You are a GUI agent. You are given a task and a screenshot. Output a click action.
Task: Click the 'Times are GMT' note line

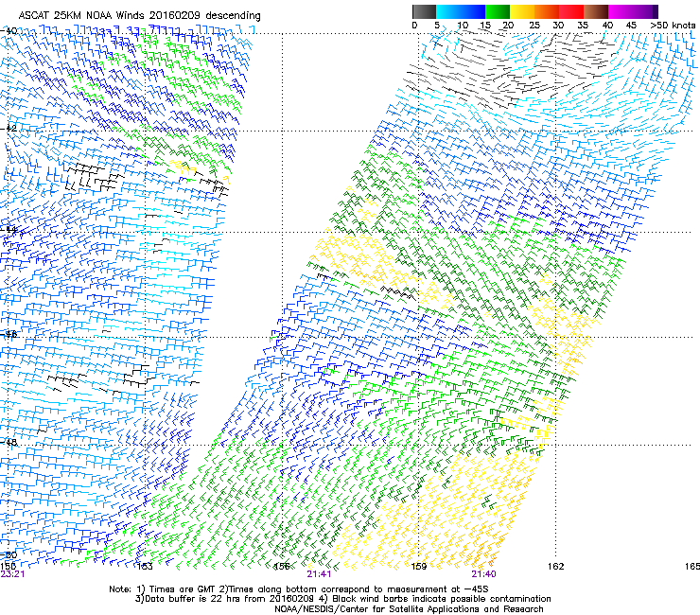(299, 589)
